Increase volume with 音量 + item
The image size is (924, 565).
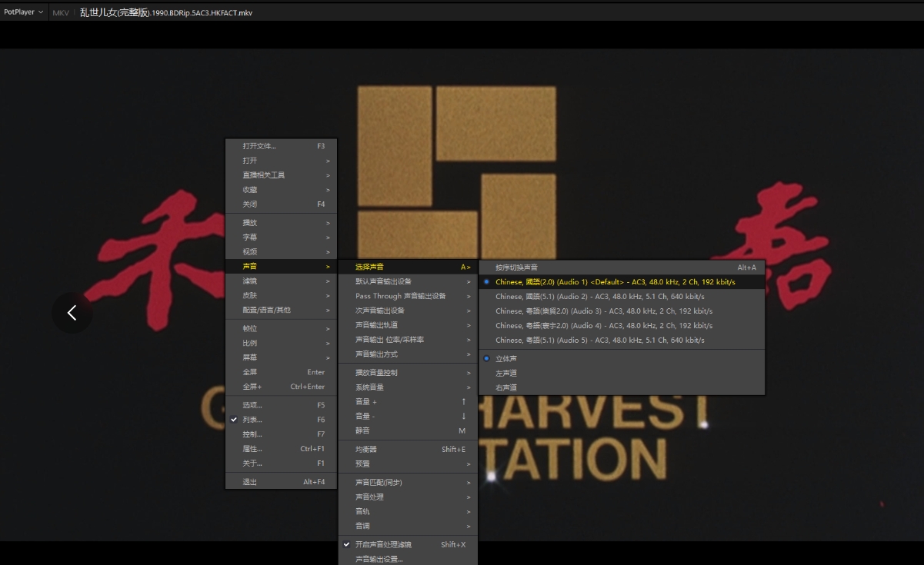point(366,402)
